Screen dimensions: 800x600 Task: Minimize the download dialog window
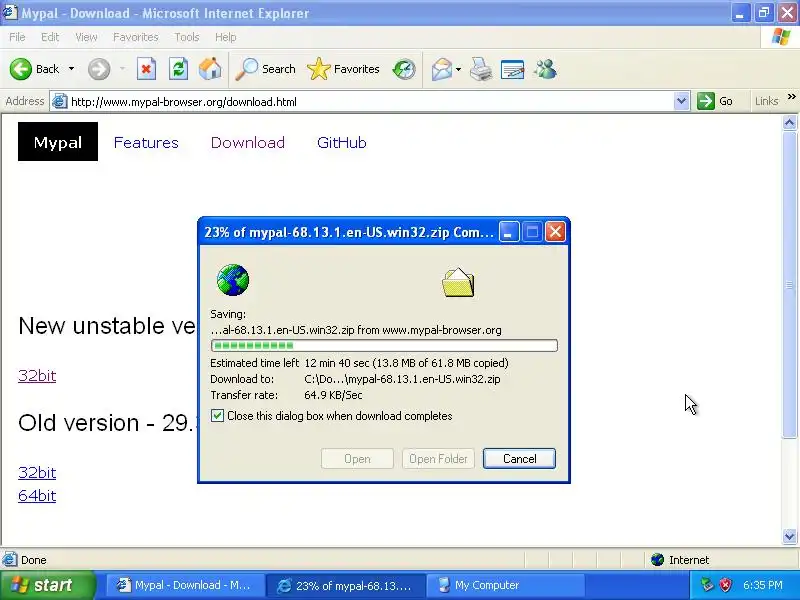[x=509, y=232]
